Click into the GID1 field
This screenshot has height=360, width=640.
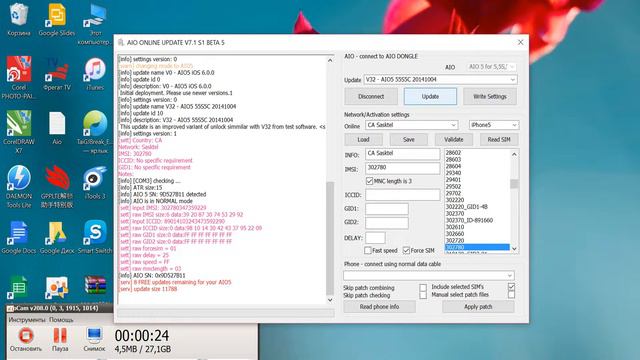click(387, 209)
